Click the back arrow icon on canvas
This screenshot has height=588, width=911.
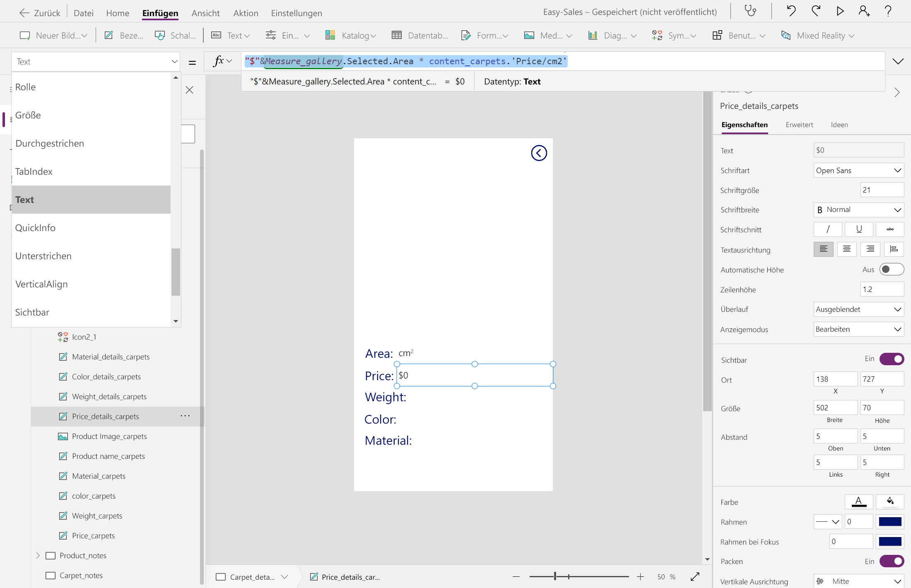539,153
